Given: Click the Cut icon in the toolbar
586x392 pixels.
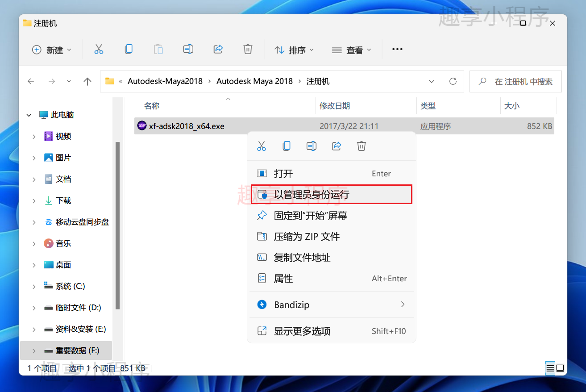Looking at the screenshot, I should pos(99,50).
